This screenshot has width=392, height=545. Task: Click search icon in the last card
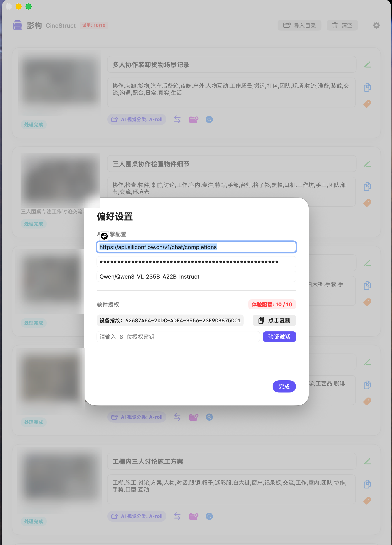coord(209,516)
